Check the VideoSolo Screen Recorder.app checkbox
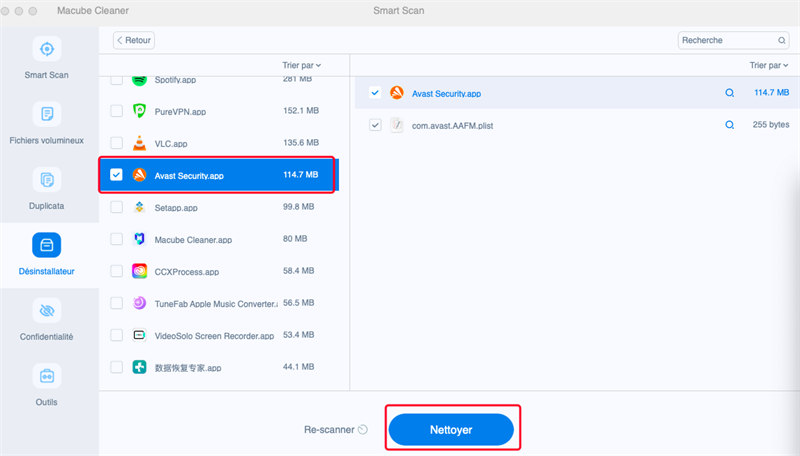This screenshot has height=456, width=800. tap(116, 335)
